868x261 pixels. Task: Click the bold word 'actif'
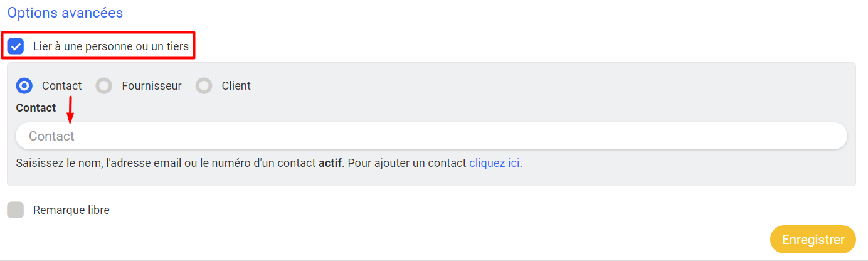[x=330, y=164]
